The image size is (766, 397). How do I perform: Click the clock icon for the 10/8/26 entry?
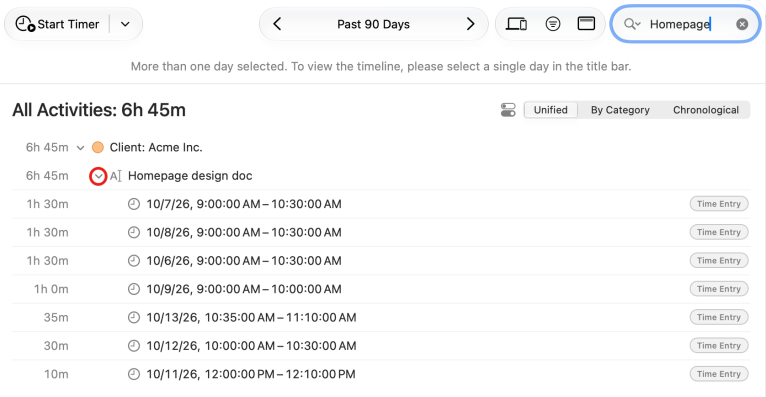point(134,232)
